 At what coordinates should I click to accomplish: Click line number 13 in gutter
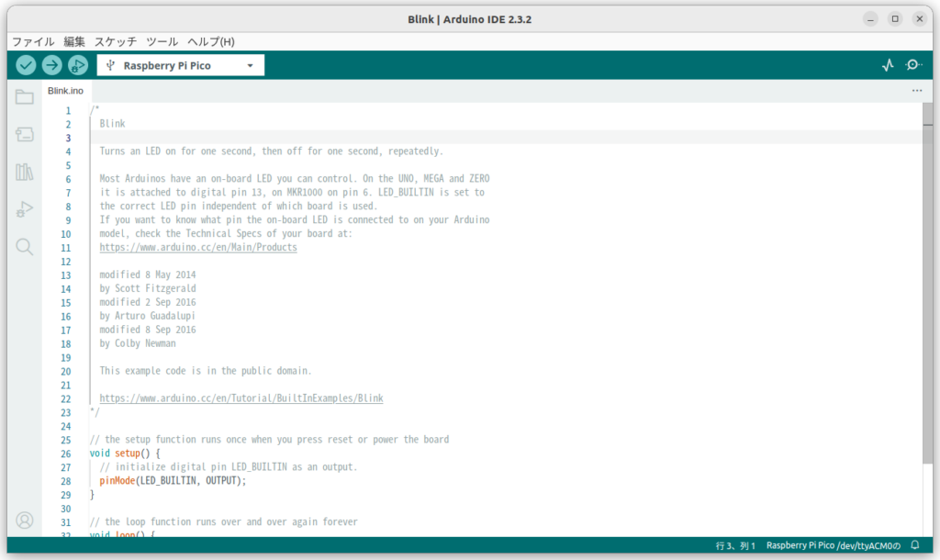point(66,275)
